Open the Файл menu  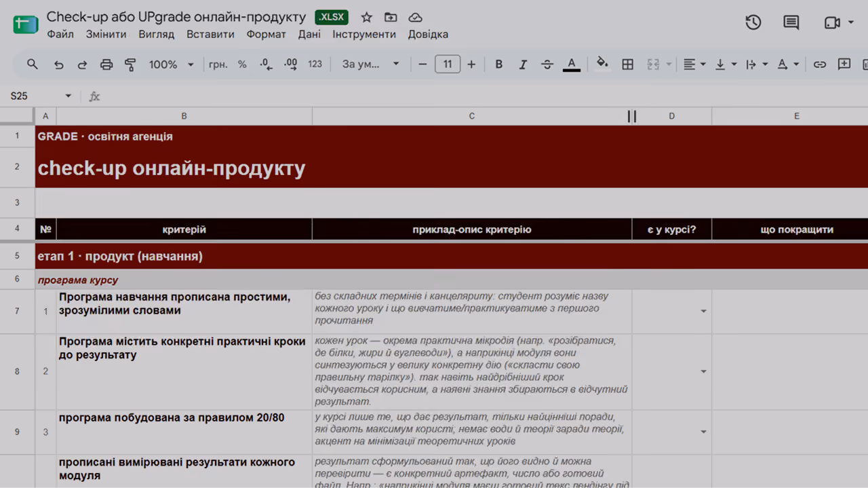[x=60, y=34]
